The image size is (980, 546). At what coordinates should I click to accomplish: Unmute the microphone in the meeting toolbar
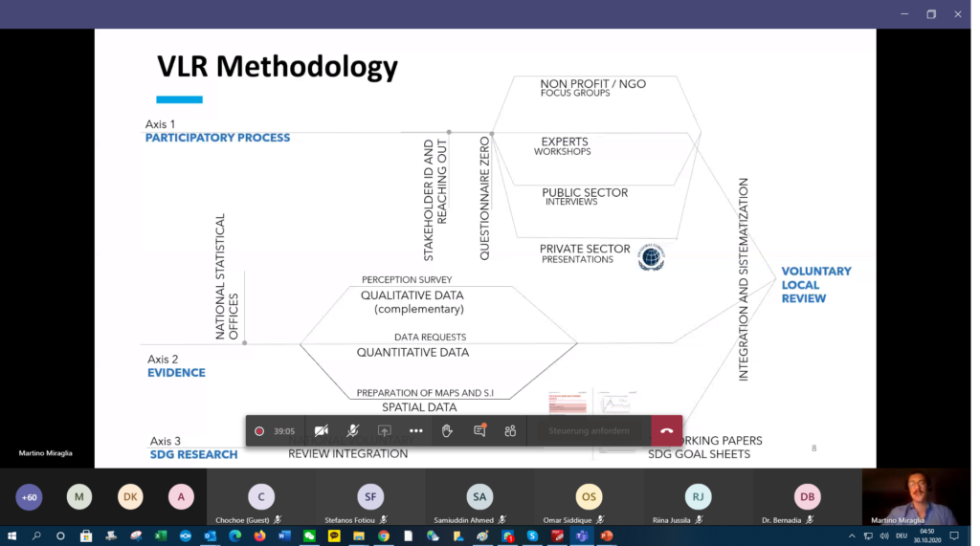tap(353, 431)
